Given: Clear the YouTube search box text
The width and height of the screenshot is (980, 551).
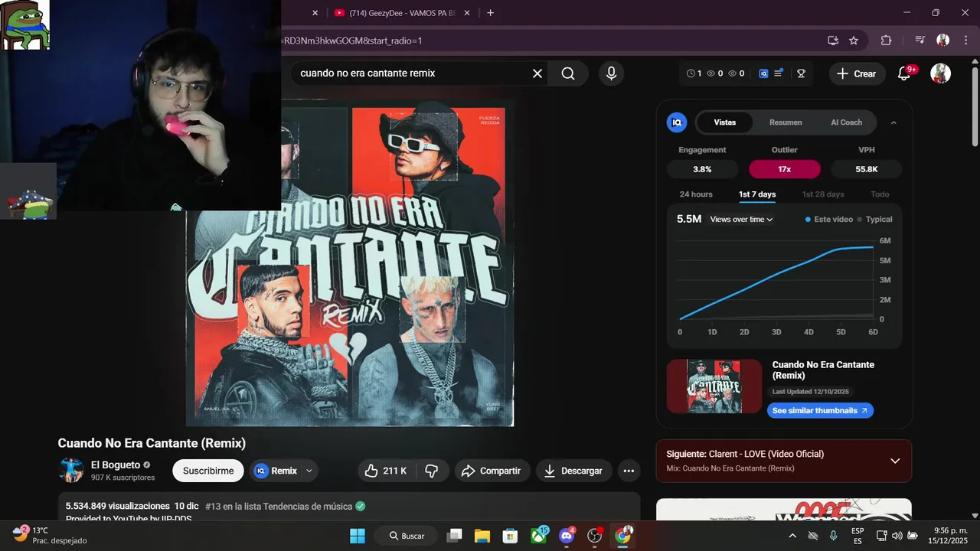Looking at the screenshot, I should pos(537,73).
